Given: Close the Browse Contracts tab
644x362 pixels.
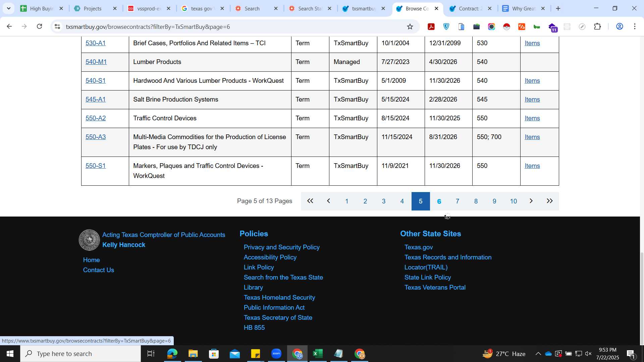Looking at the screenshot, I should [x=436, y=8].
